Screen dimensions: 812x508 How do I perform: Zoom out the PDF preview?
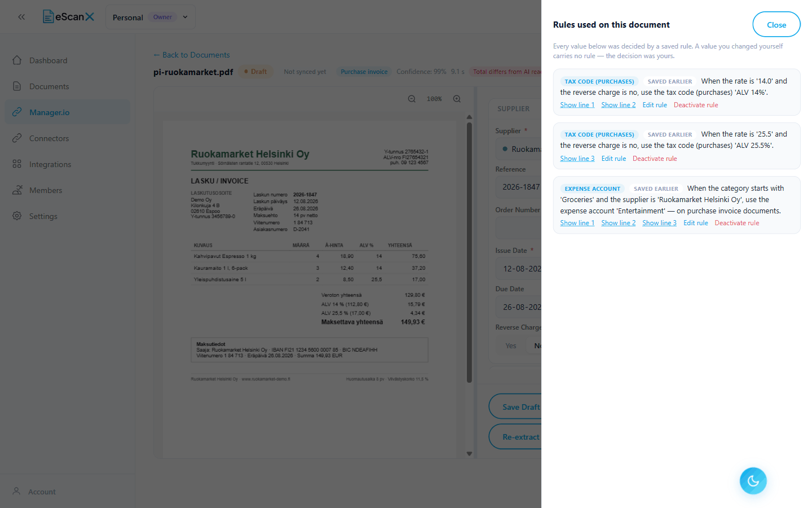412,99
